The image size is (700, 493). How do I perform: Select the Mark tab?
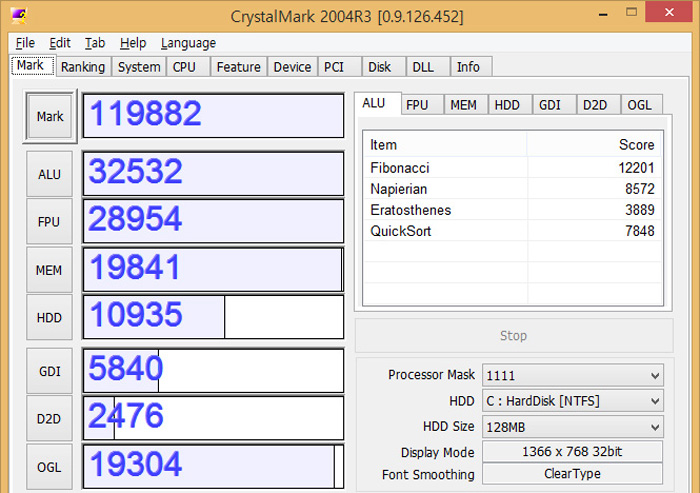(x=33, y=66)
